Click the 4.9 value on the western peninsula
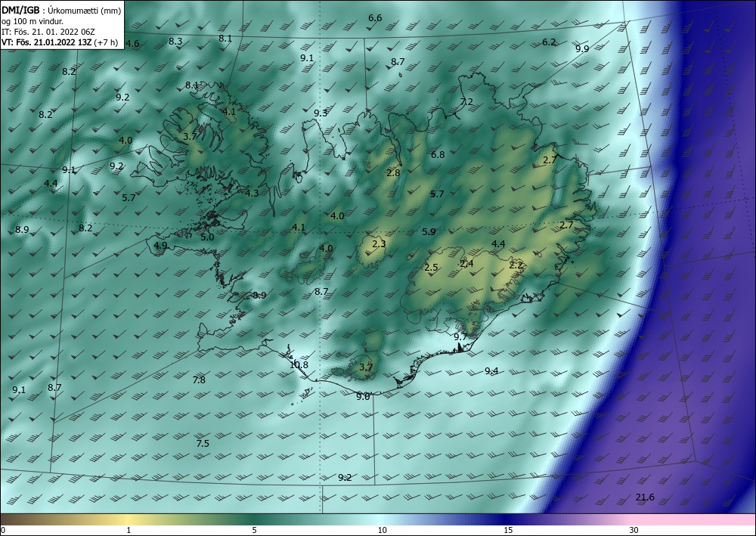Viewport: 756px width, 536px height. point(160,246)
